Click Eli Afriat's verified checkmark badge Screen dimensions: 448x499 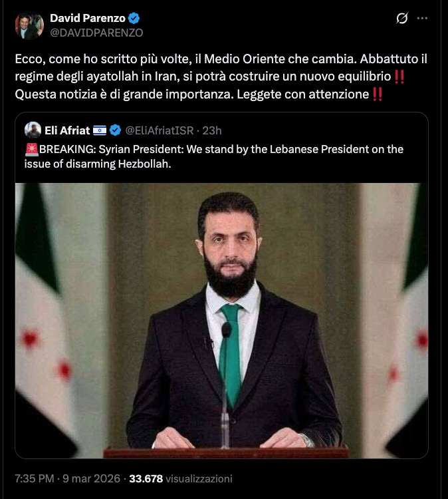(x=115, y=130)
